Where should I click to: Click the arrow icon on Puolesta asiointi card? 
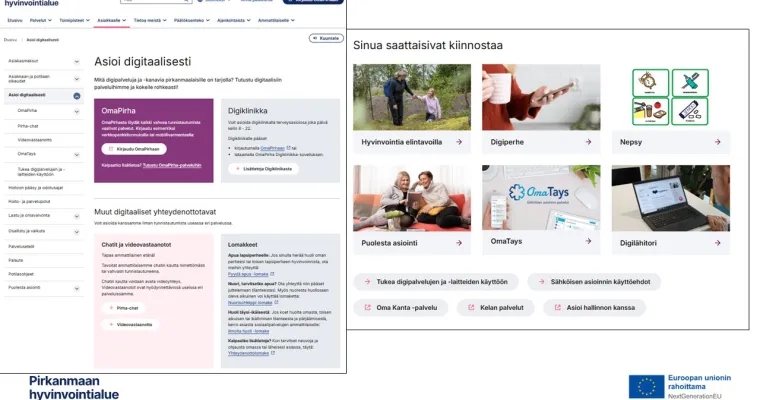(459, 243)
